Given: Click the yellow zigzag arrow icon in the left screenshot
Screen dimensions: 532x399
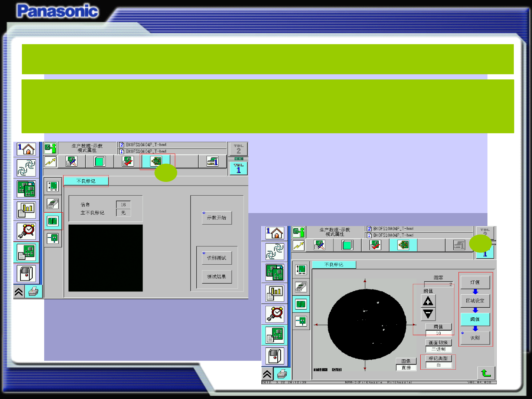Looking at the screenshot, I should (x=50, y=161).
